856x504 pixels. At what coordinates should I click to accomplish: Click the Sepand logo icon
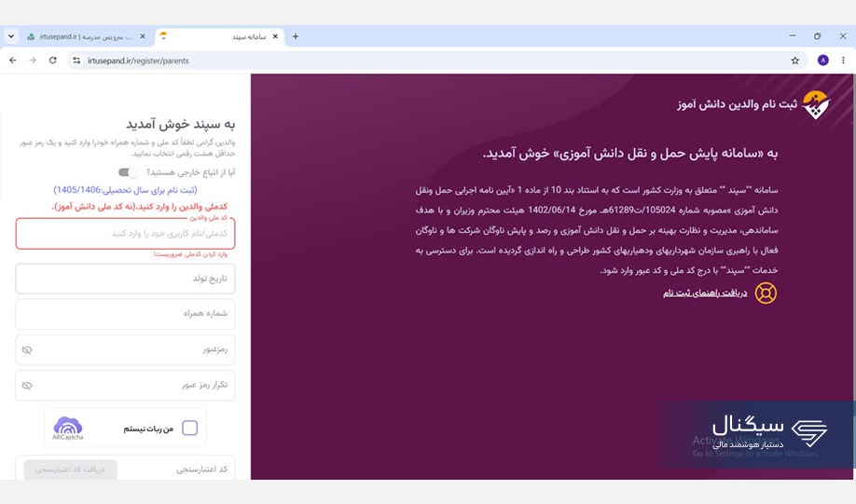[x=816, y=104]
